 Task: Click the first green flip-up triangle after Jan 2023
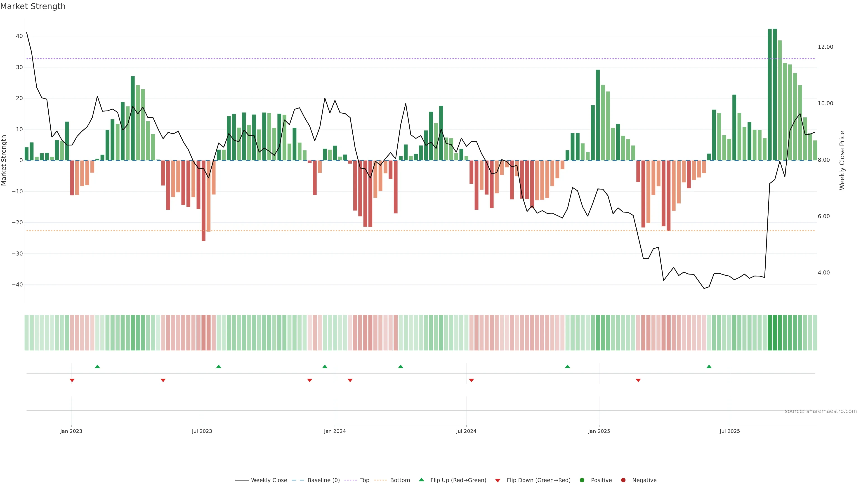(x=97, y=366)
